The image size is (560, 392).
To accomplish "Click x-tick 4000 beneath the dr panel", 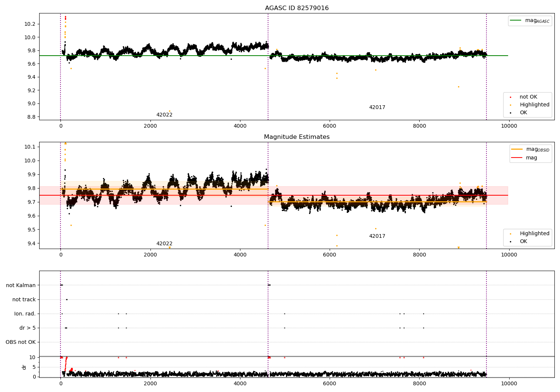I will click(x=240, y=384).
